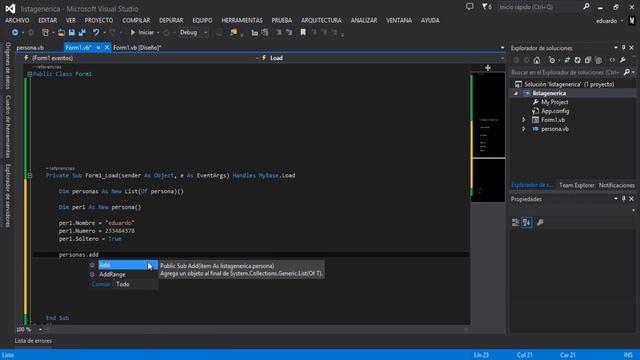Image resolution: width=640 pixels, height=360 pixels.
Task: Click the Solution Explorer view code icon
Action: click(612, 60)
